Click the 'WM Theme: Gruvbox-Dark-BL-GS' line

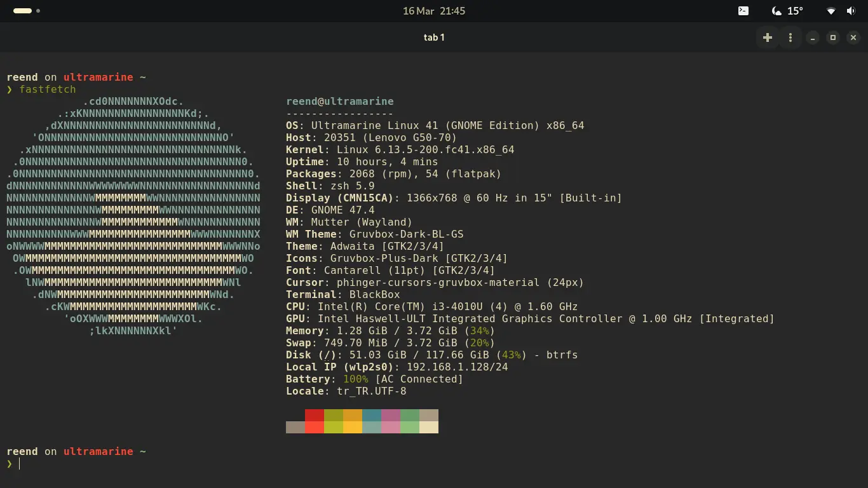pyautogui.click(x=375, y=234)
